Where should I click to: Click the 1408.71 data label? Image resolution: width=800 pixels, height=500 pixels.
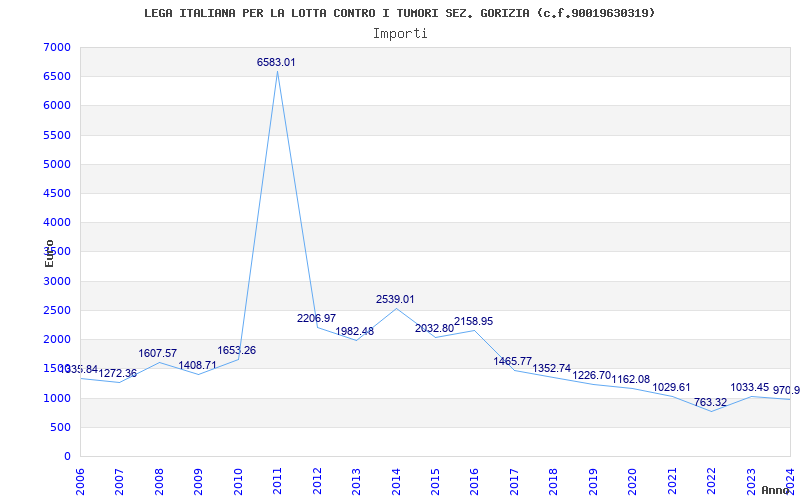coord(197,365)
